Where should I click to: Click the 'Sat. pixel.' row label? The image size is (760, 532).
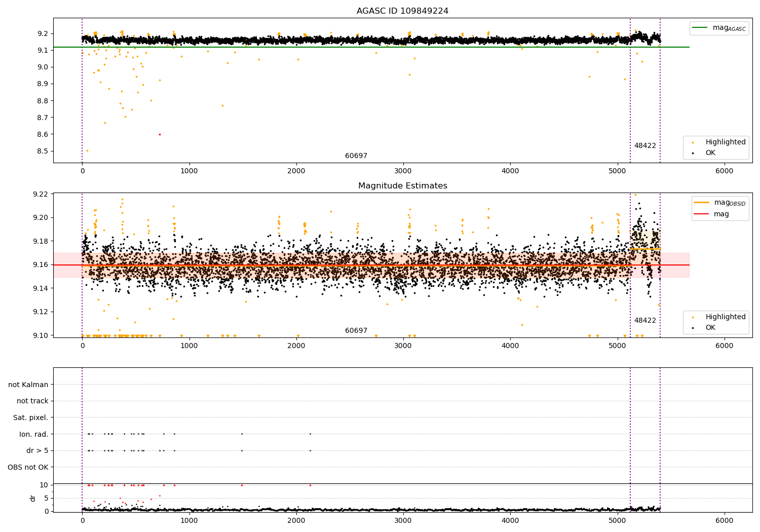pos(30,417)
